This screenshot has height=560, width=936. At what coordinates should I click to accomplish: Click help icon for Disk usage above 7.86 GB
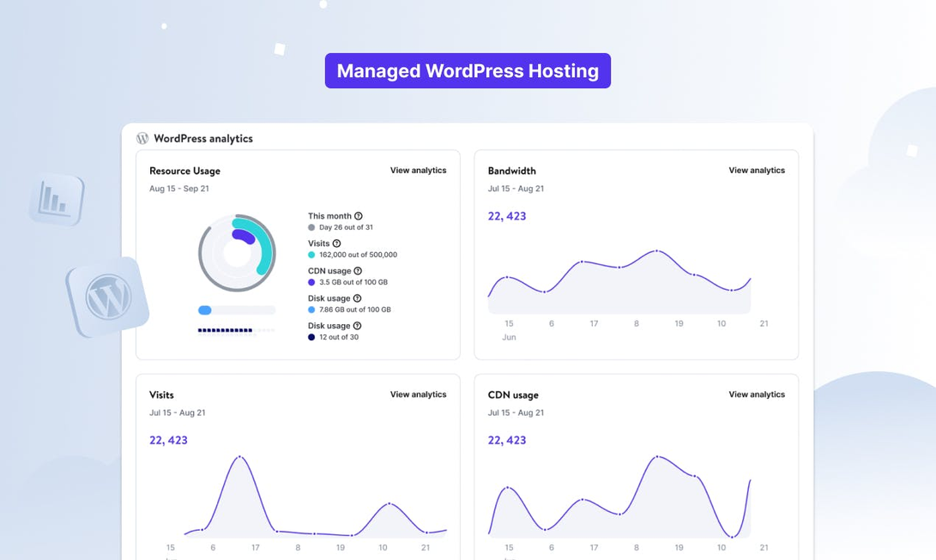click(x=357, y=298)
